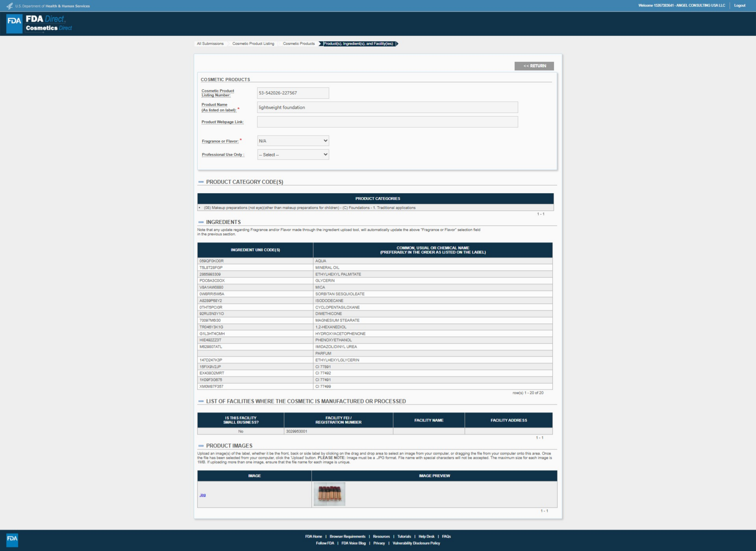Collapse the Product Category Code(s) section

coord(201,182)
